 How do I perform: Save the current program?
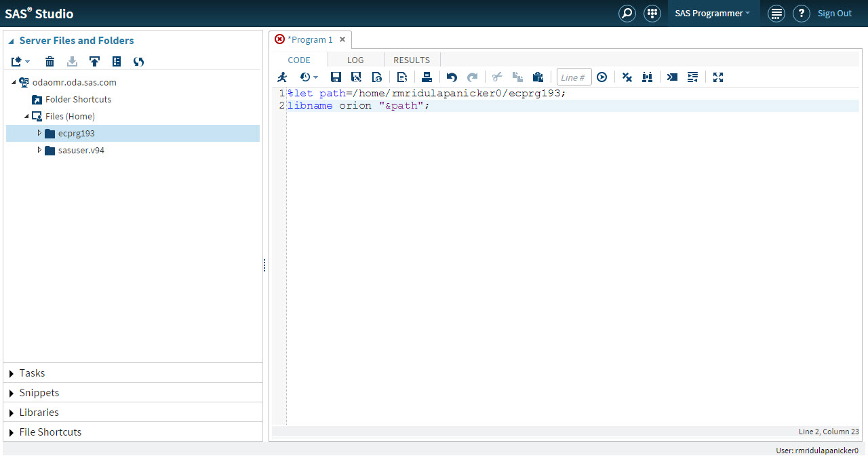[x=336, y=77]
